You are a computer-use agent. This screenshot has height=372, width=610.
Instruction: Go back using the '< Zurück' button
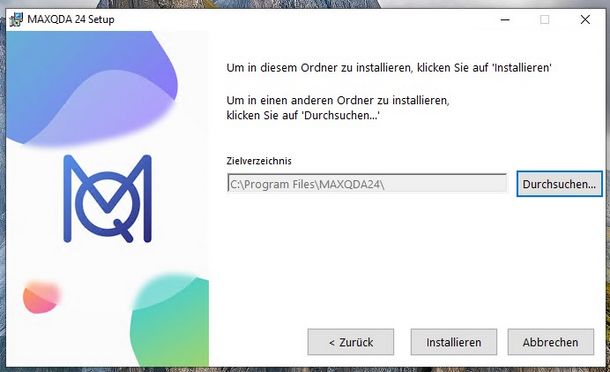[x=351, y=342]
